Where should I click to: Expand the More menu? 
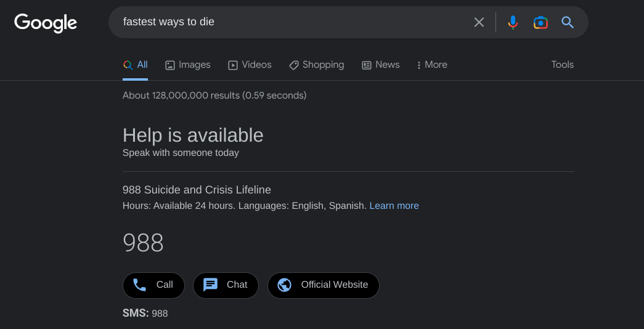(431, 65)
